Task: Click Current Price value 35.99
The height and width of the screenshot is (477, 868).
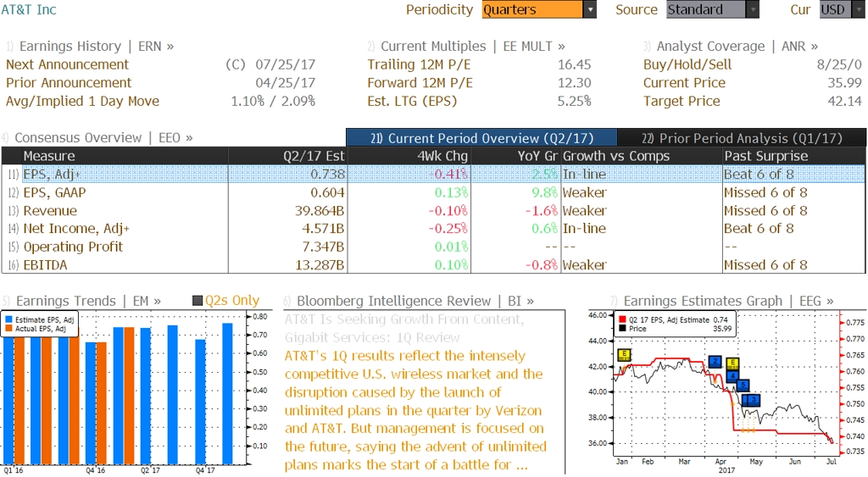Action: 845,82
